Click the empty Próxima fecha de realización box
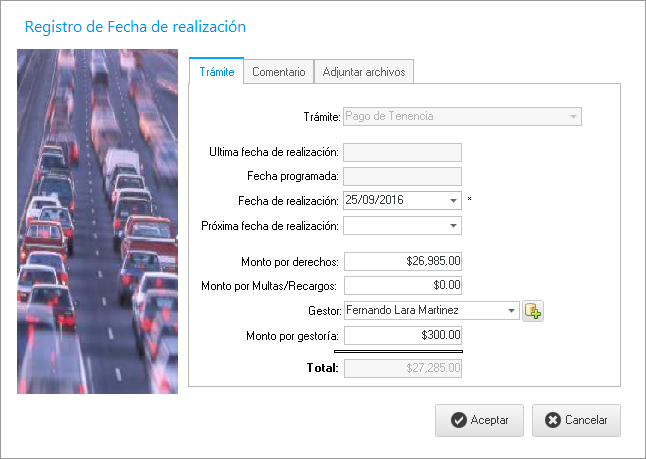This screenshot has width=646, height=459. click(x=394, y=226)
